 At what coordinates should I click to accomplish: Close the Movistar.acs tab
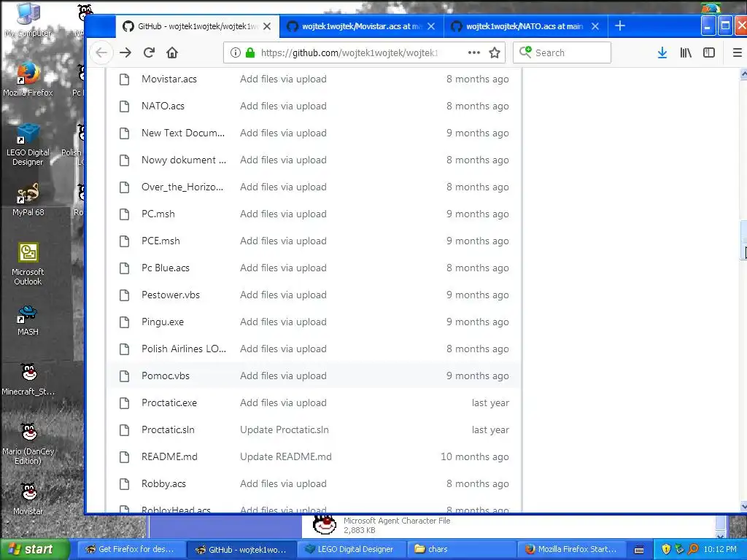(431, 26)
